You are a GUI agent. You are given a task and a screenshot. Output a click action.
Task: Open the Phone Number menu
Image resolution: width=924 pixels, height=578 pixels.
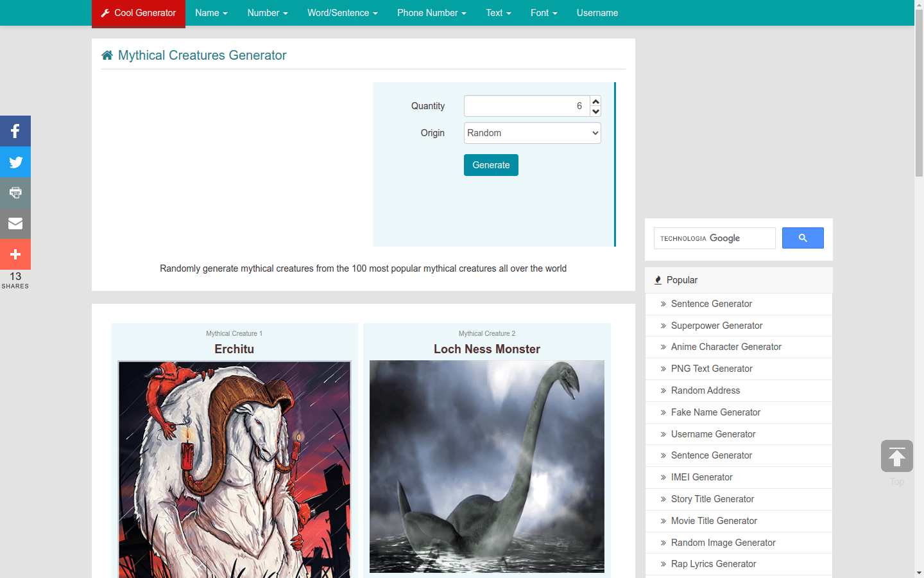tap(431, 13)
